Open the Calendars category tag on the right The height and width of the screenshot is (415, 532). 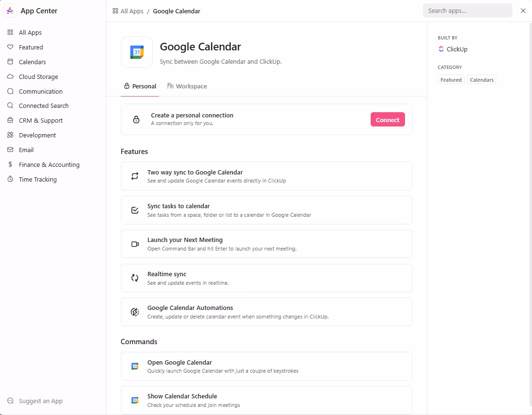(x=482, y=79)
